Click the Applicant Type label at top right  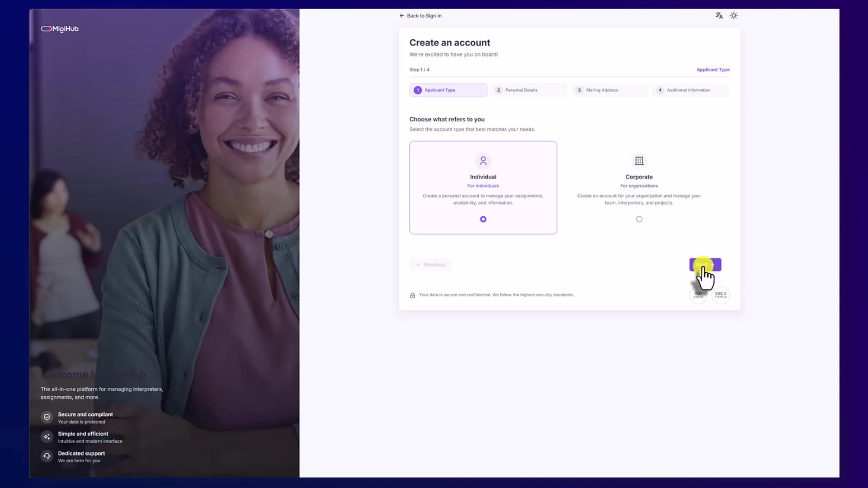tap(713, 70)
